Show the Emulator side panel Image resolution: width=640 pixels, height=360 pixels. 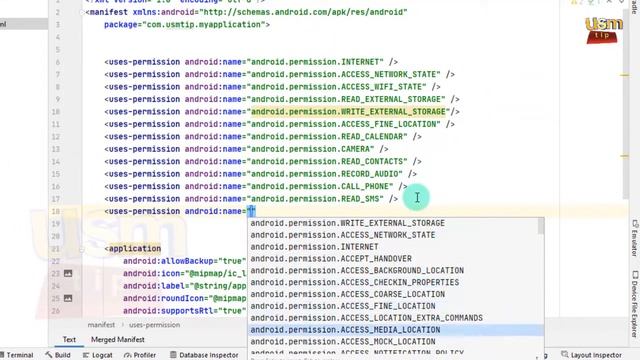click(x=635, y=238)
